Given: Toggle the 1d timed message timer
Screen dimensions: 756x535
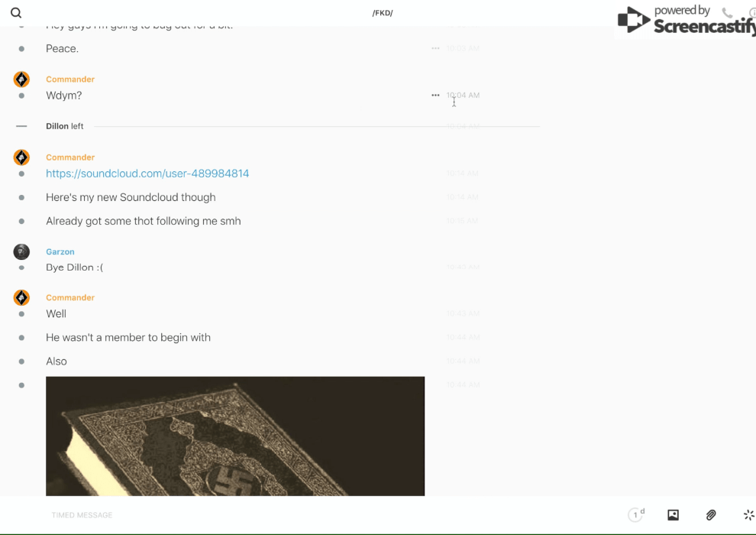Looking at the screenshot, I should point(636,515).
